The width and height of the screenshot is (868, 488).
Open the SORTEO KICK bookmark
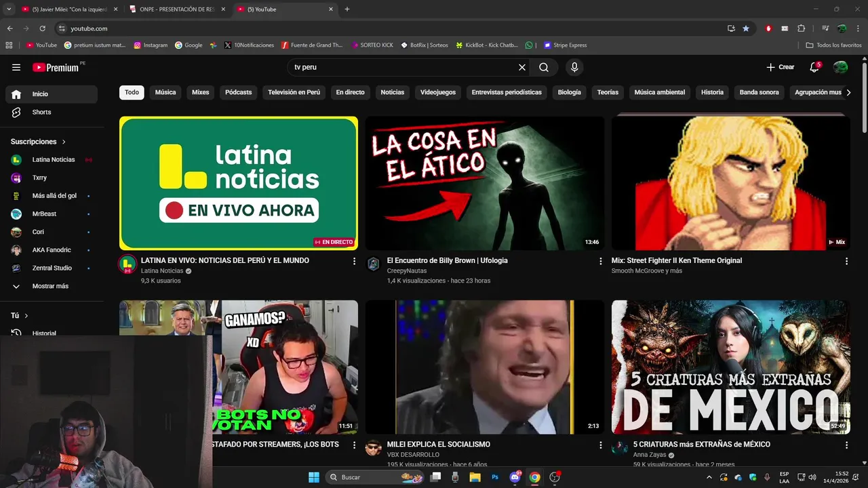(372, 45)
